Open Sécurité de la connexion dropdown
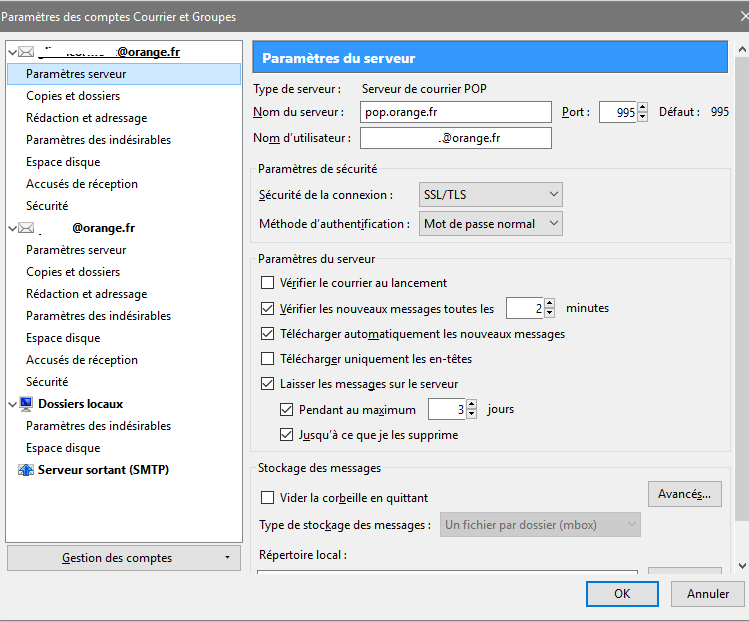 489,195
